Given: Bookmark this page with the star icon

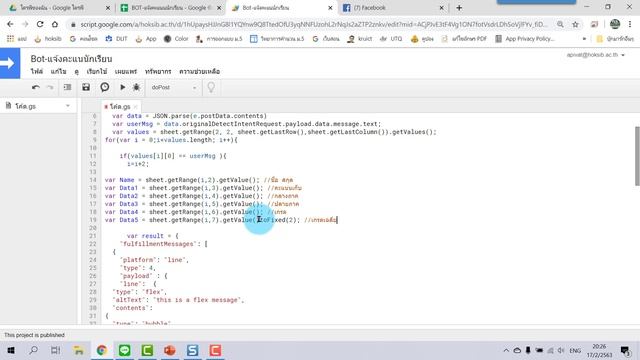Looking at the screenshot, I should [576, 24].
